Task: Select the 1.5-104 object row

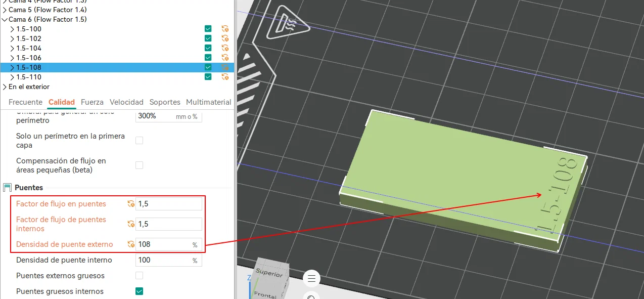Action: pyautogui.click(x=117, y=48)
